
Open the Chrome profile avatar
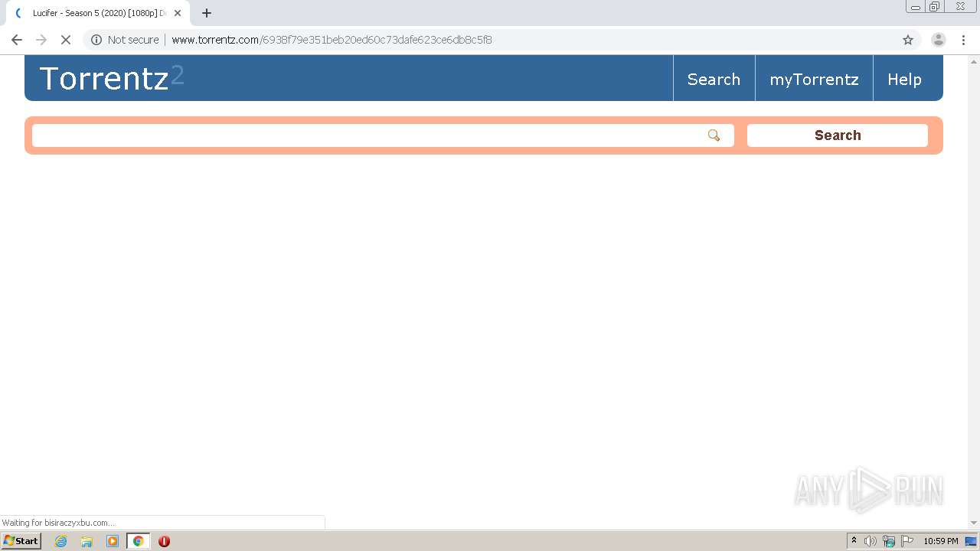click(x=939, y=40)
